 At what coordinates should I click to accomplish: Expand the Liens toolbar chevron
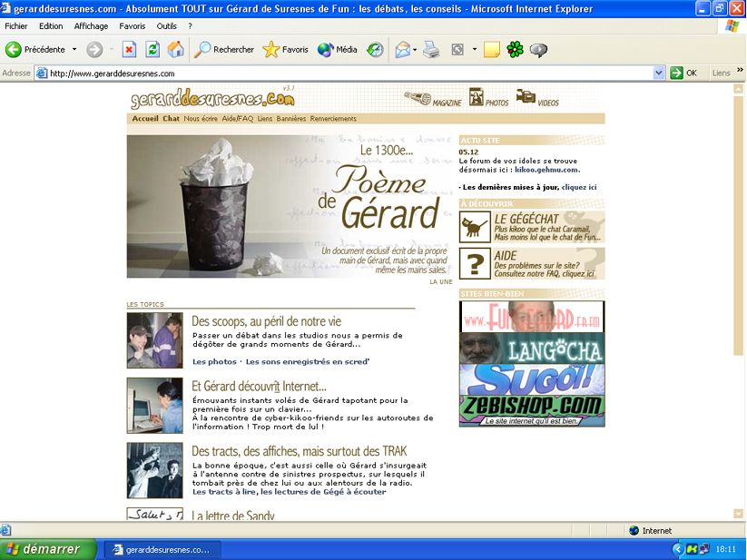[x=740, y=70]
